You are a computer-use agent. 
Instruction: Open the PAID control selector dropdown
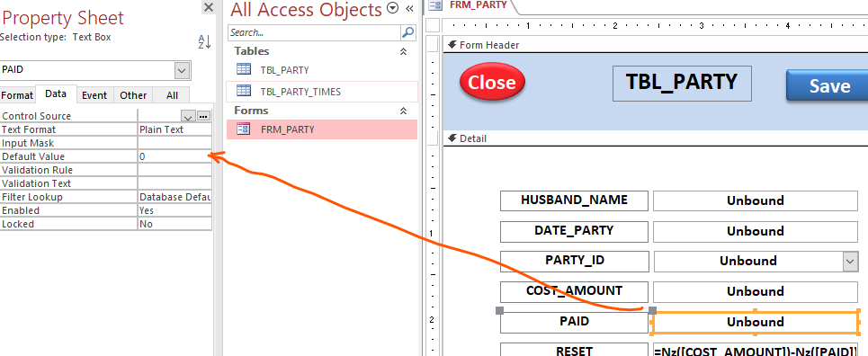coord(182,70)
